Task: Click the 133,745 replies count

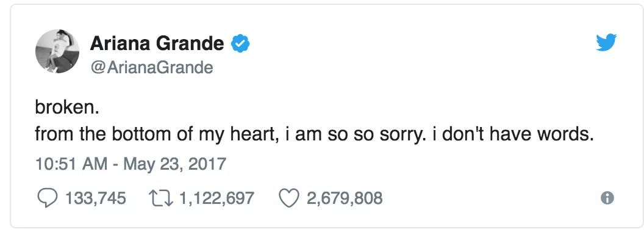Action: click(95, 198)
